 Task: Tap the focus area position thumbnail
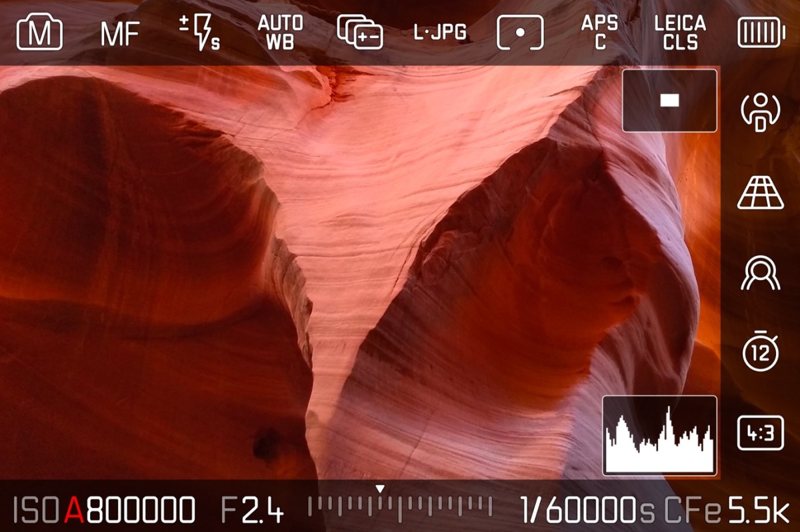669,101
